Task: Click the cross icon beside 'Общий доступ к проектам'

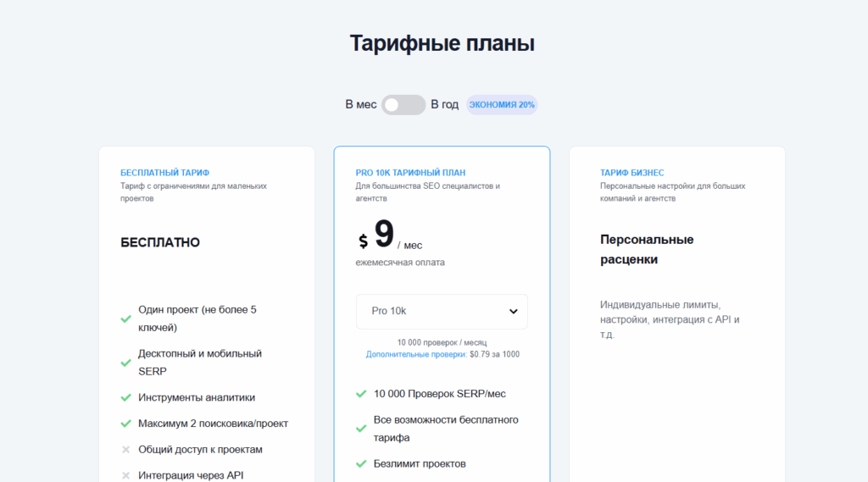Action: [x=125, y=449]
